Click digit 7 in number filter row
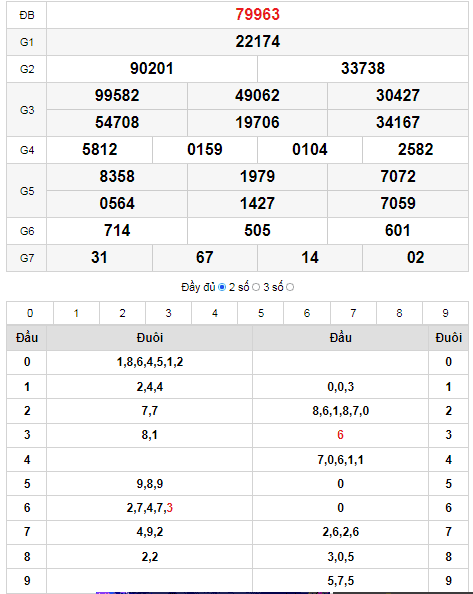This screenshot has width=473, height=594. coord(353,313)
